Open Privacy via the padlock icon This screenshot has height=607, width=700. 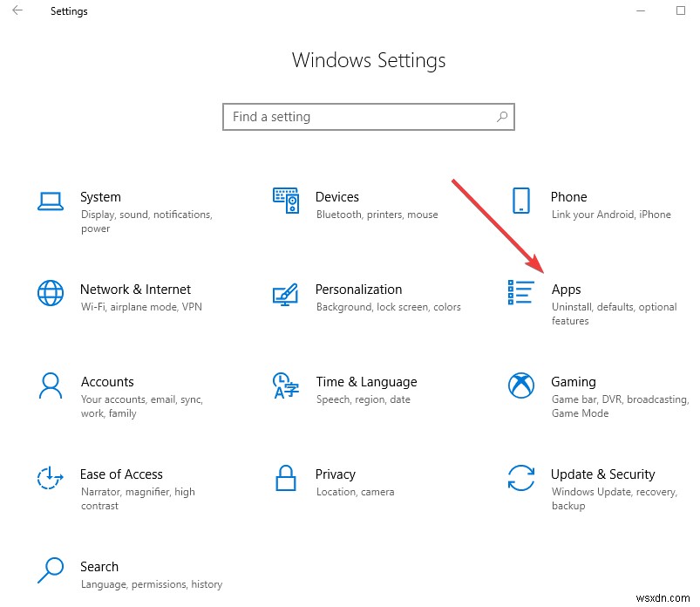coord(286,480)
